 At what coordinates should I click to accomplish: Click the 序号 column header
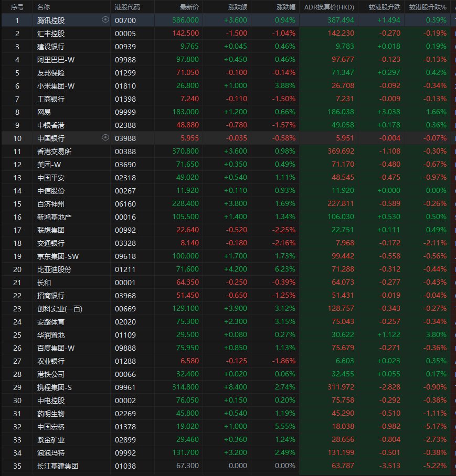pyautogui.click(x=17, y=7)
